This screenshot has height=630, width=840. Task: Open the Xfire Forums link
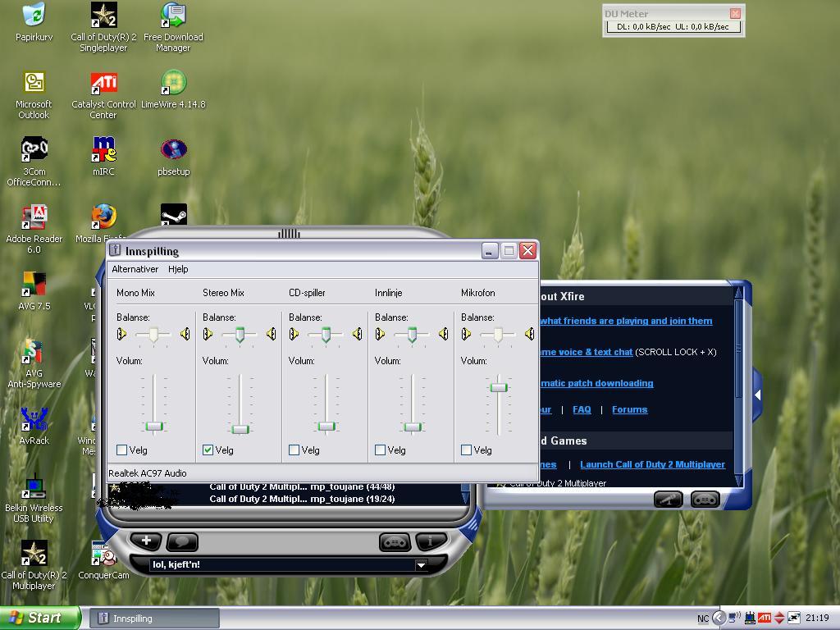(629, 409)
